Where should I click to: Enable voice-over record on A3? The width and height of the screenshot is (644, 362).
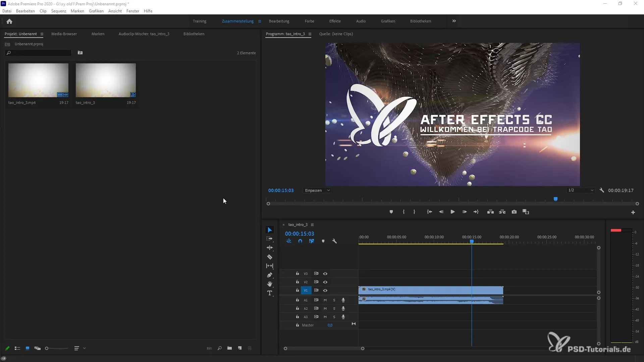(343, 317)
